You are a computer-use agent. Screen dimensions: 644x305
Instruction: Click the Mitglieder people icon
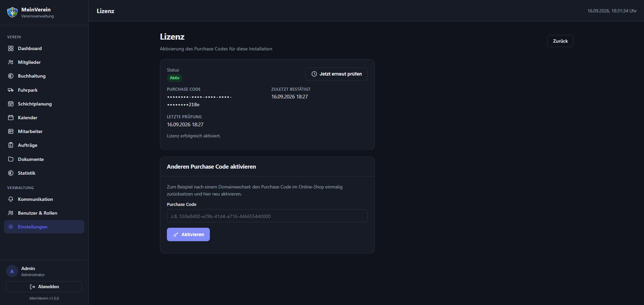coord(11,62)
